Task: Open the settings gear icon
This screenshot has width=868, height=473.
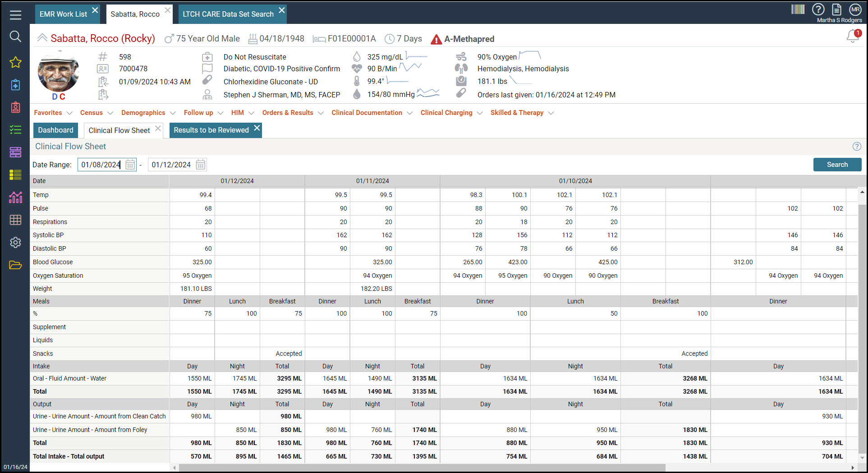Action: [15, 242]
